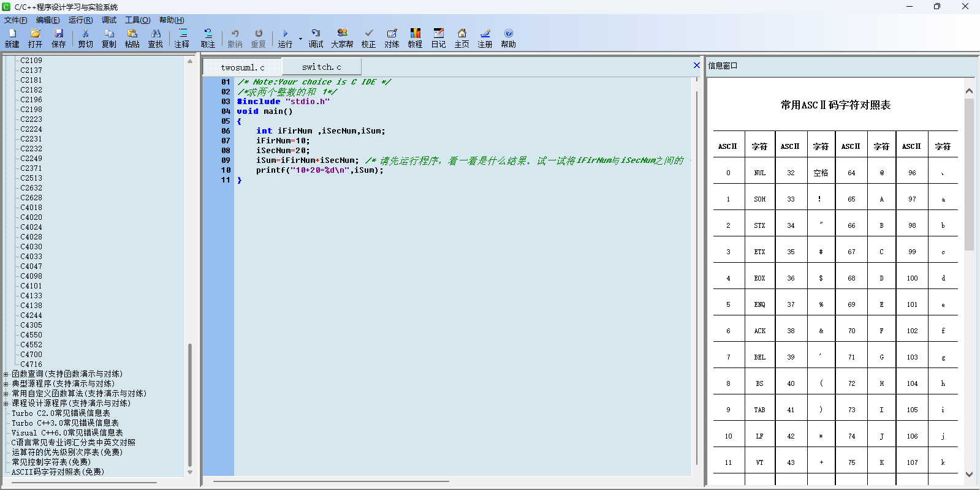Switch to the switch.c tab
The image size is (980, 490).
pyautogui.click(x=321, y=67)
